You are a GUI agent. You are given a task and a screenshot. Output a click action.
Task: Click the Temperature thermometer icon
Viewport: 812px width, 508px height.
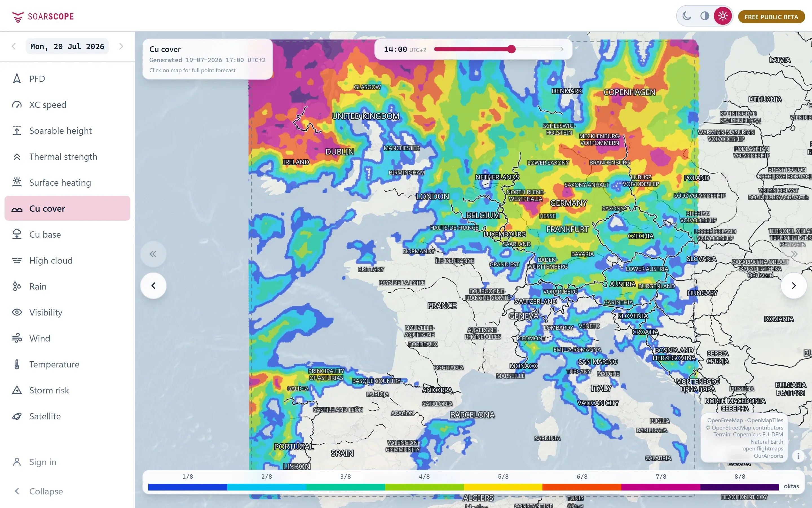pos(17,364)
